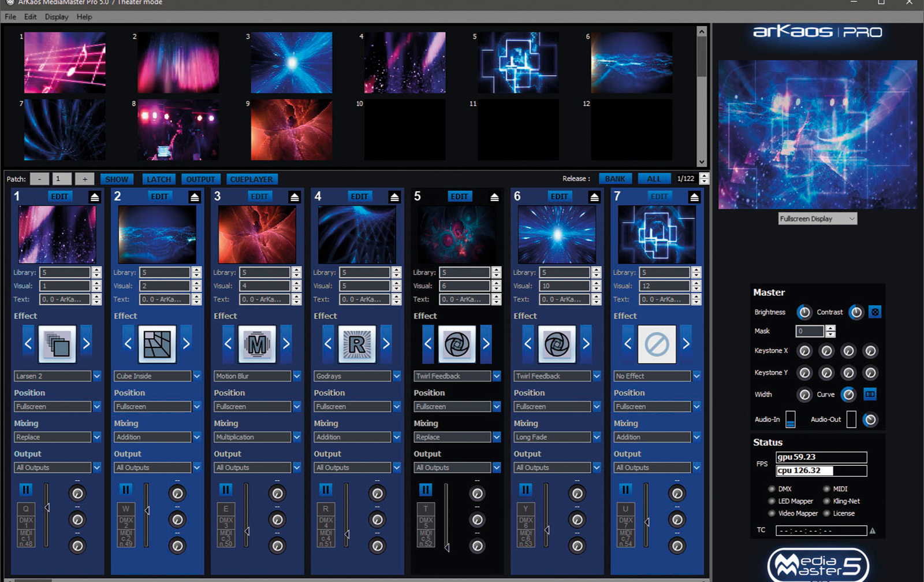This screenshot has width=924, height=582.
Task: Go to next effect in layer 2
Action: point(186,344)
